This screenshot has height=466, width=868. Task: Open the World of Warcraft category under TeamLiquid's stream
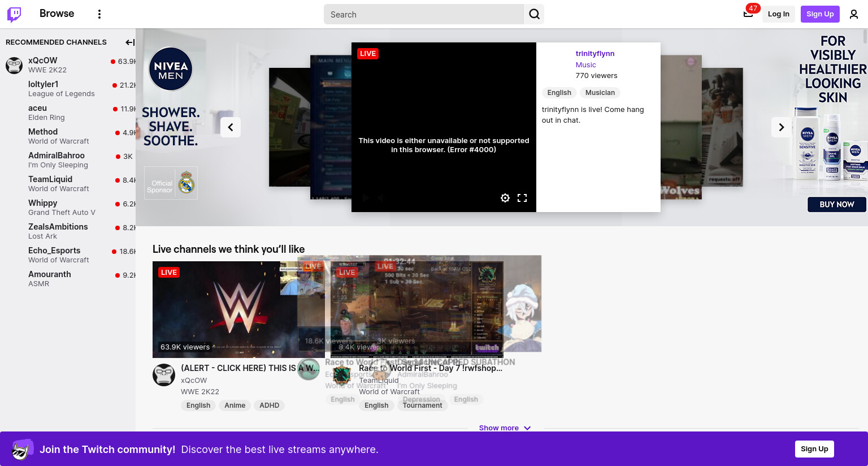[389, 392]
